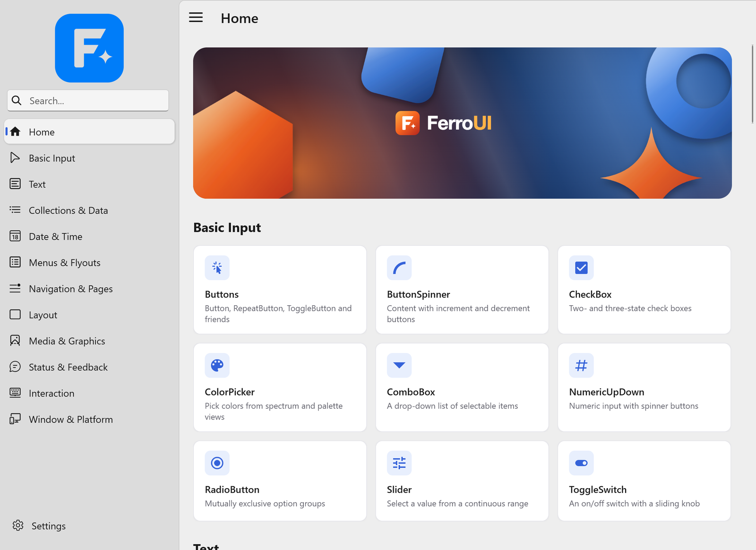Toggle the hamburger navigation menu
756x550 pixels.
[x=196, y=18]
